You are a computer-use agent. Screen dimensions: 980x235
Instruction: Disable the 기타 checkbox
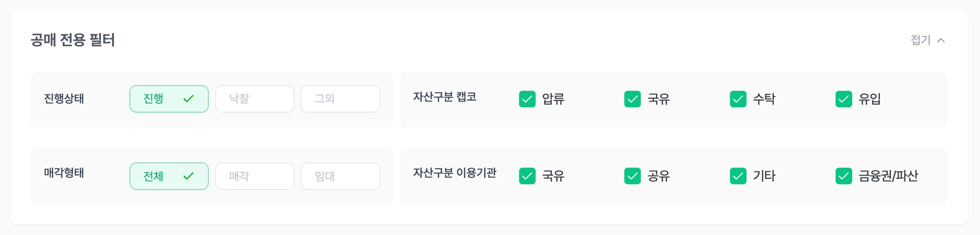click(x=738, y=176)
